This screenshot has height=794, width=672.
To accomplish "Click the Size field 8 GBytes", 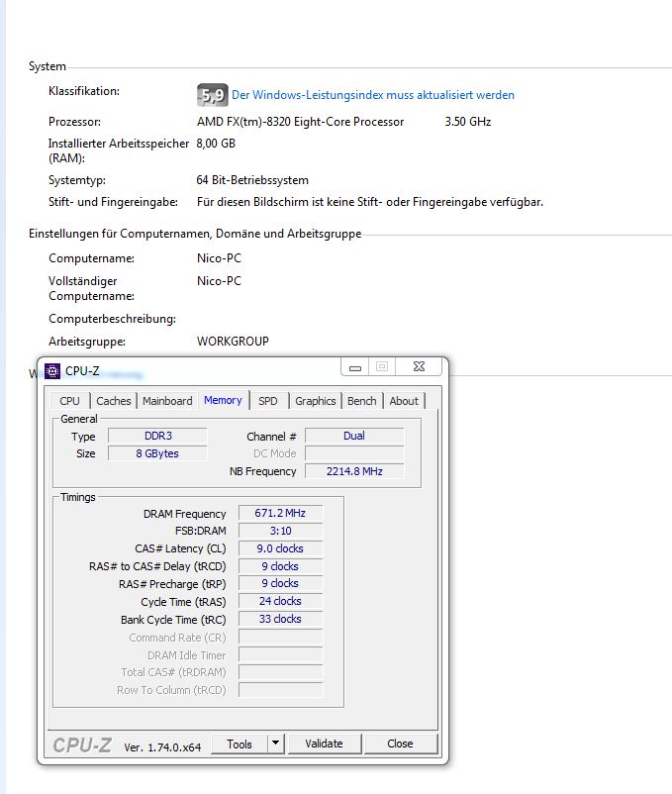I will click(x=158, y=453).
